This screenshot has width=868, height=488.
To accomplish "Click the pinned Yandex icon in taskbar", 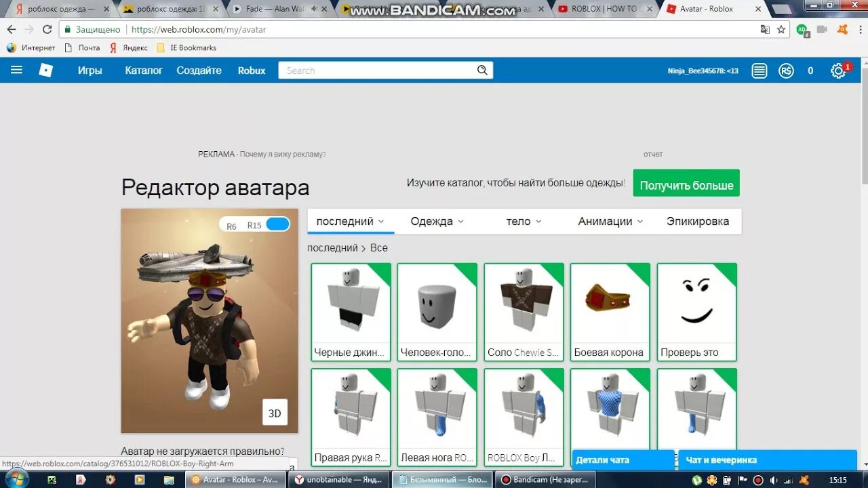I will (80, 479).
